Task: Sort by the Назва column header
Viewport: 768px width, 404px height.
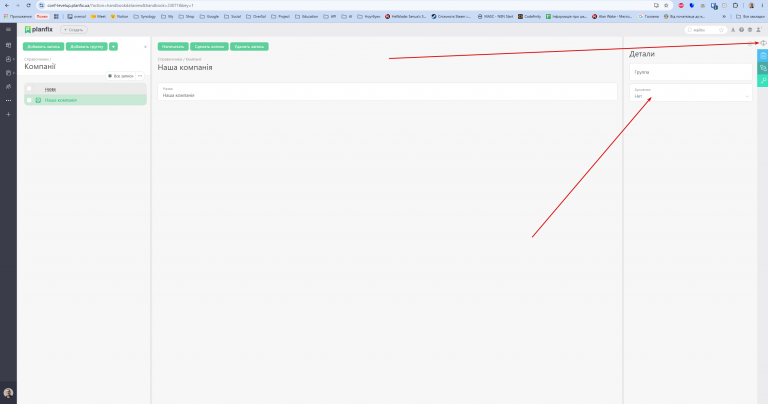Action: coord(50,89)
